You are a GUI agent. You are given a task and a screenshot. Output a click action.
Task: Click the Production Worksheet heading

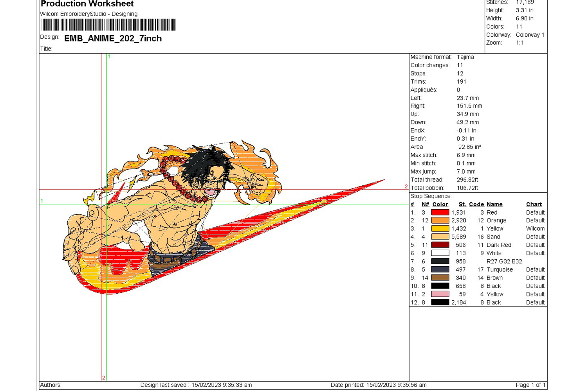(x=87, y=4)
